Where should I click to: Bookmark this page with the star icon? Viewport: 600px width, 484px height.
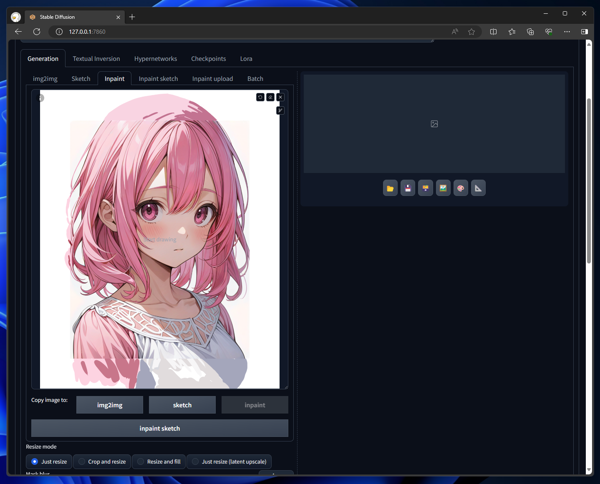tap(471, 32)
